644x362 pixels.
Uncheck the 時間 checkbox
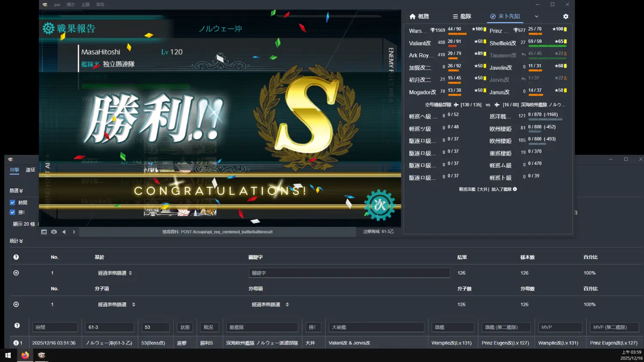point(12,202)
